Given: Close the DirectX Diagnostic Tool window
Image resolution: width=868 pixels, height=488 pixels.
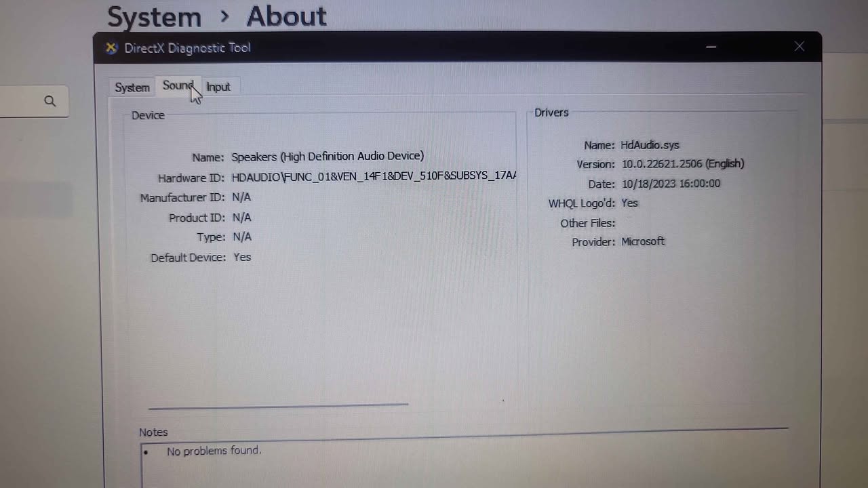Looking at the screenshot, I should (x=800, y=46).
